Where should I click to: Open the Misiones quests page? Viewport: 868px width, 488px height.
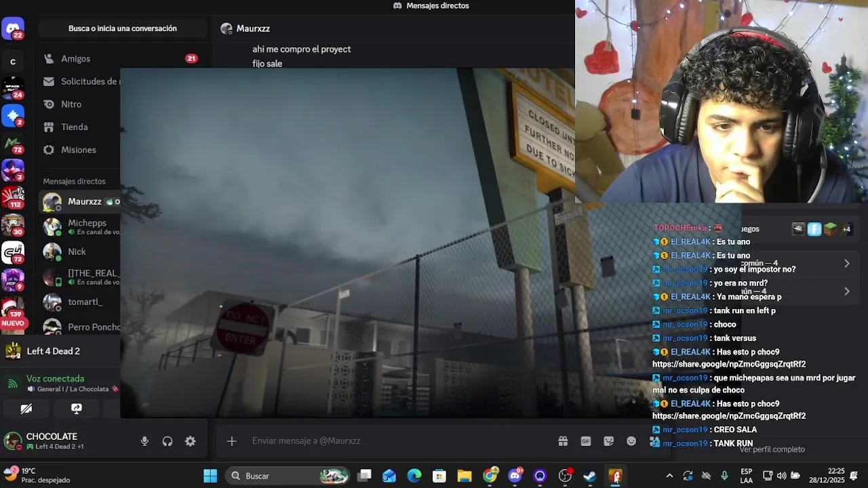click(x=79, y=150)
